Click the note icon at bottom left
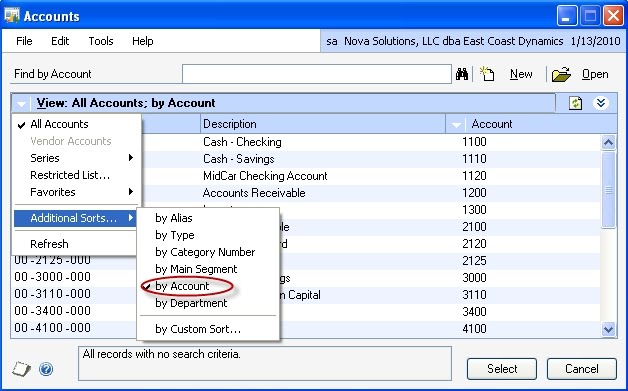The height and width of the screenshot is (391, 628). pyautogui.click(x=21, y=369)
